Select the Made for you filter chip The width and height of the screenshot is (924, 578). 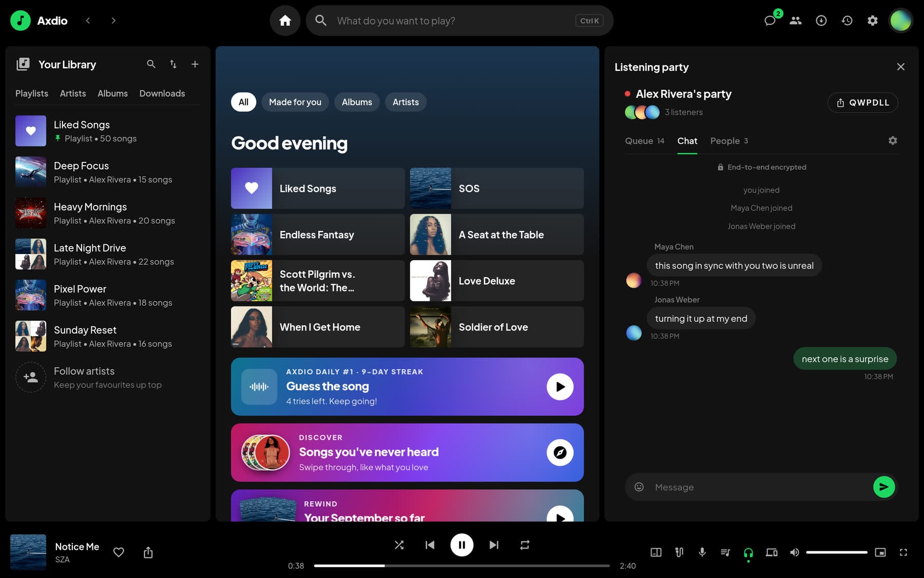[x=295, y=102]
